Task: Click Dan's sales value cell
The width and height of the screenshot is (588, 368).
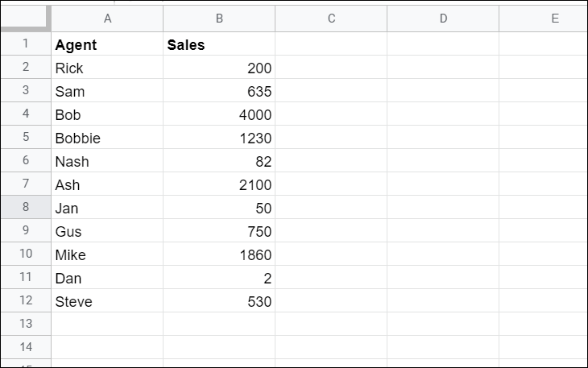Action: click(x=219, y=279)
